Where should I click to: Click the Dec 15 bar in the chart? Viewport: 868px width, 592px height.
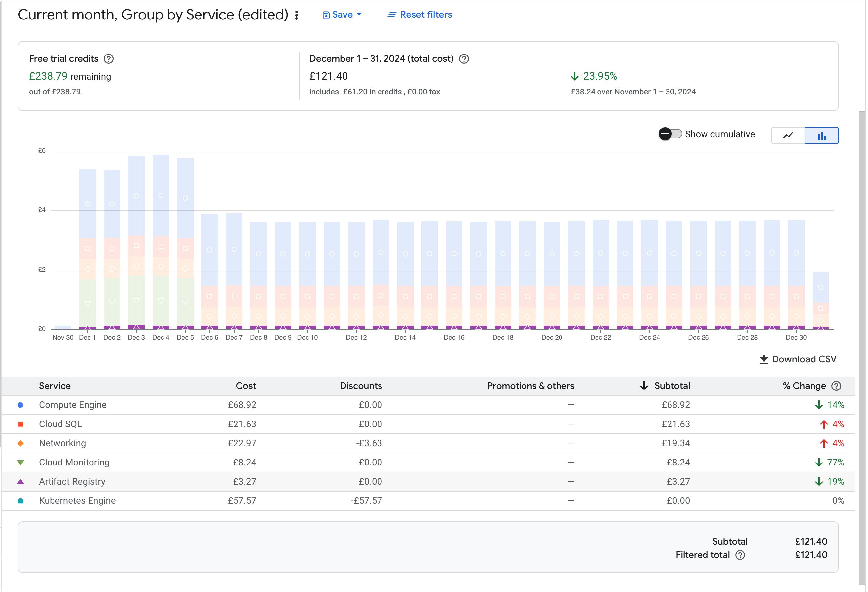coord(429,273)
